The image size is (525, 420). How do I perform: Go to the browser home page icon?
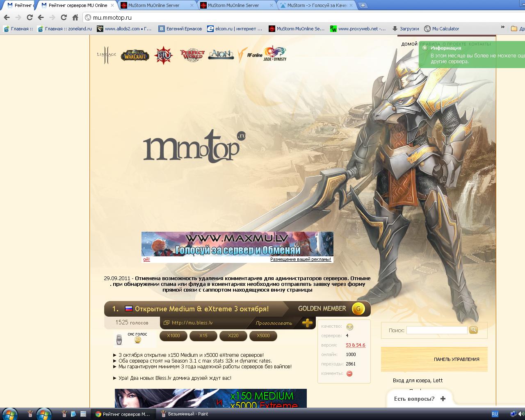[x=75, y=17]
